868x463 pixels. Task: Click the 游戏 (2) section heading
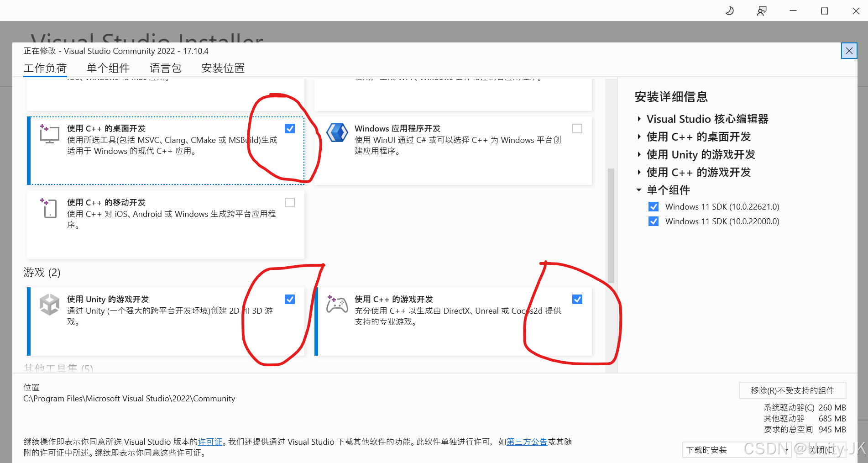click(42, 273)
